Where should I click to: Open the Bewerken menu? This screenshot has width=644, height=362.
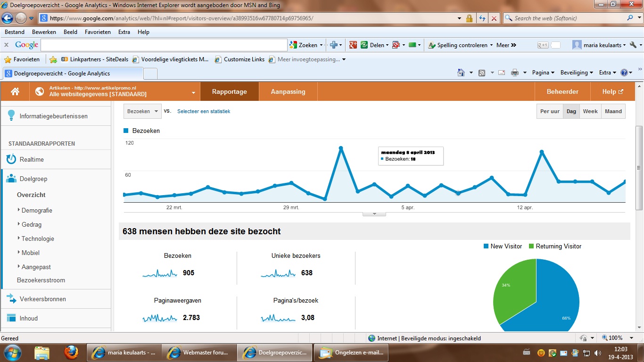click(x=44, y=32)
